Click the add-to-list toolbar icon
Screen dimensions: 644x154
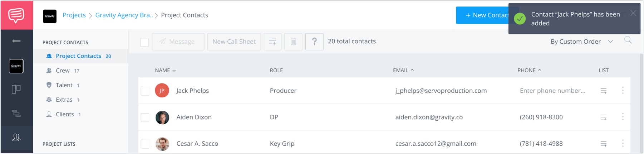coord(272,42)
